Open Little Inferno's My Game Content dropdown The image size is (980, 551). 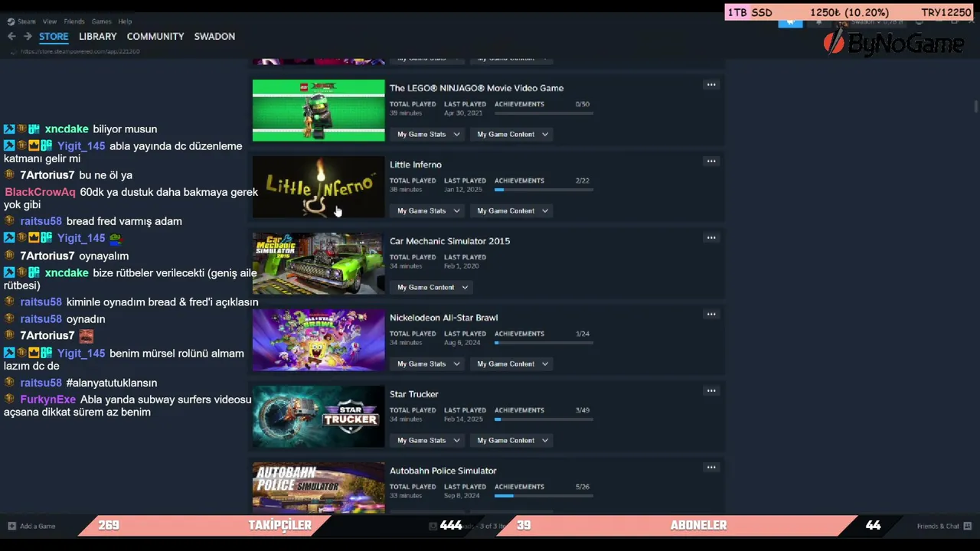click(512, 210)
